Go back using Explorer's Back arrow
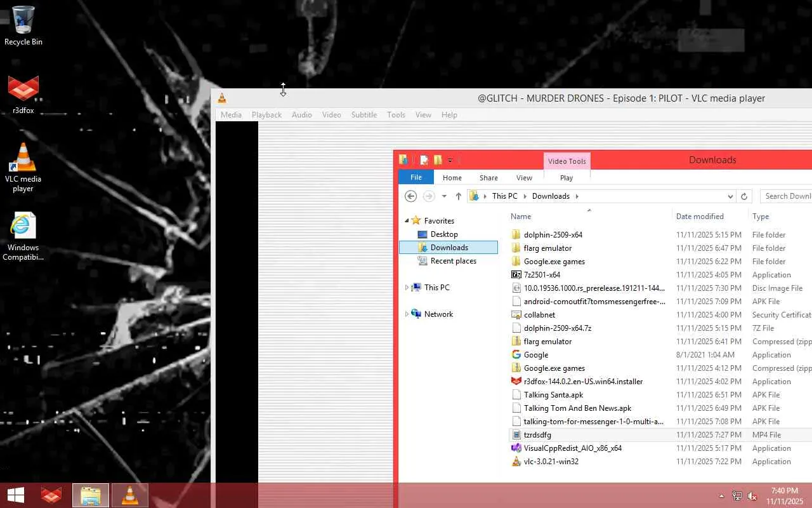 coord(410,196)
